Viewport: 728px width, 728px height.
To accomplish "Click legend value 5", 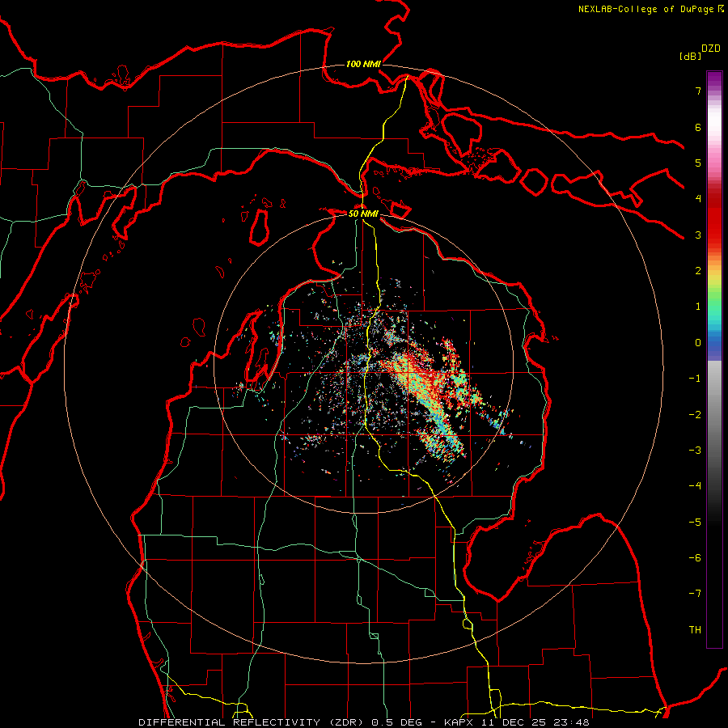I will click(x=698, y=163).
